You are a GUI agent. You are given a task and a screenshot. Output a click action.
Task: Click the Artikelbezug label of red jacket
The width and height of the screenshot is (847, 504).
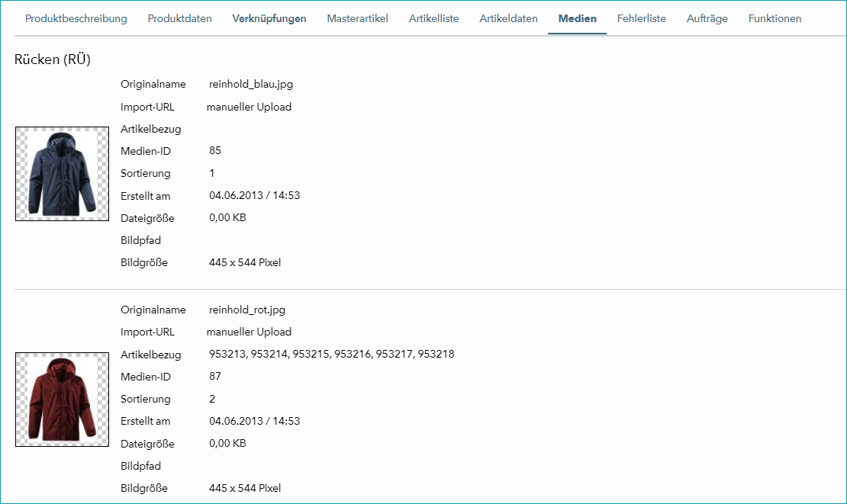point(151,355)
